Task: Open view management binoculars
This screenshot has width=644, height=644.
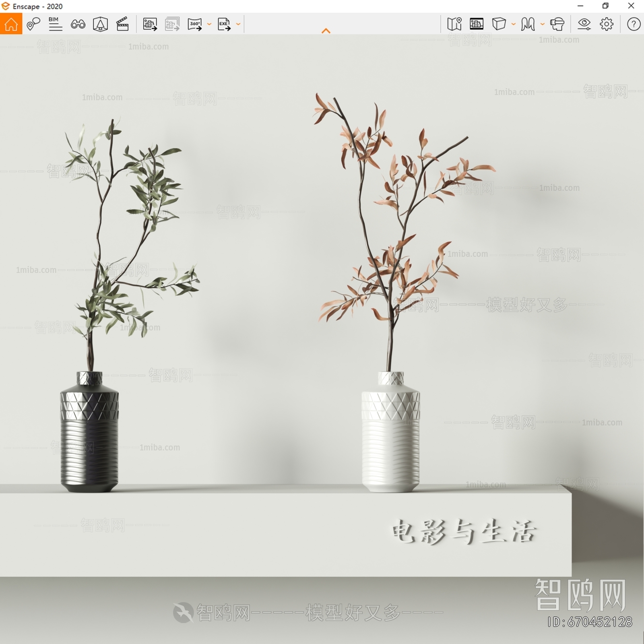Action: click(78, 25)
